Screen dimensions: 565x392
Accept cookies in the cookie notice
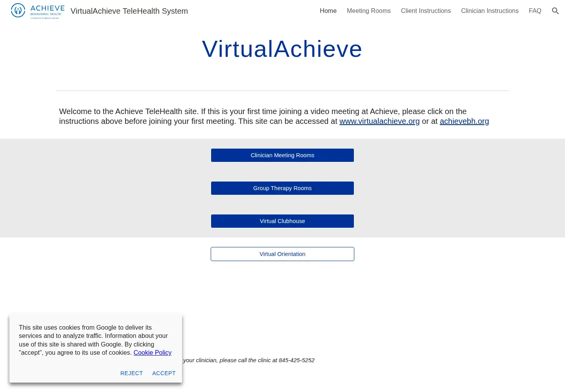click(164, 373)
